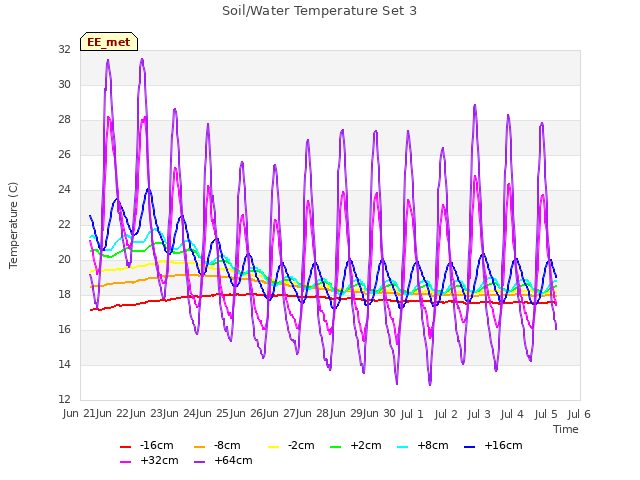Click the +16cm legend label
Viewport: 640px width, 480px height.
pyautogui.click(x=503, y=445)
